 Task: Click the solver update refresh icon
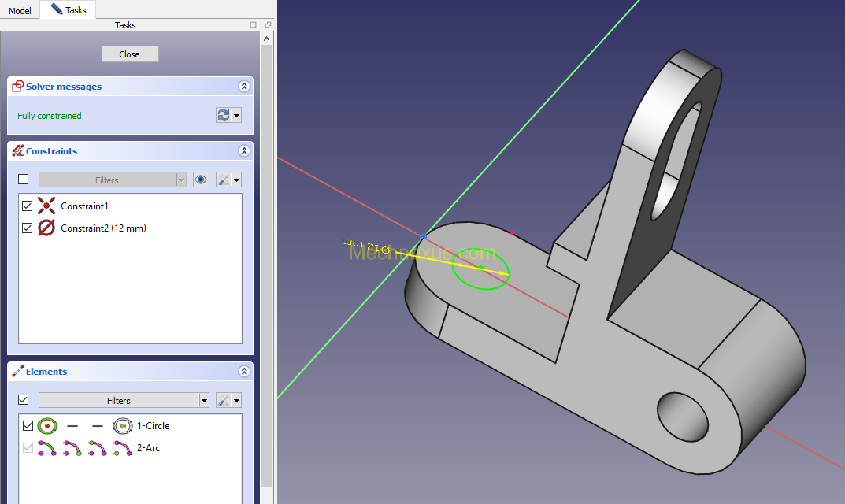click(x=224, y=115)
